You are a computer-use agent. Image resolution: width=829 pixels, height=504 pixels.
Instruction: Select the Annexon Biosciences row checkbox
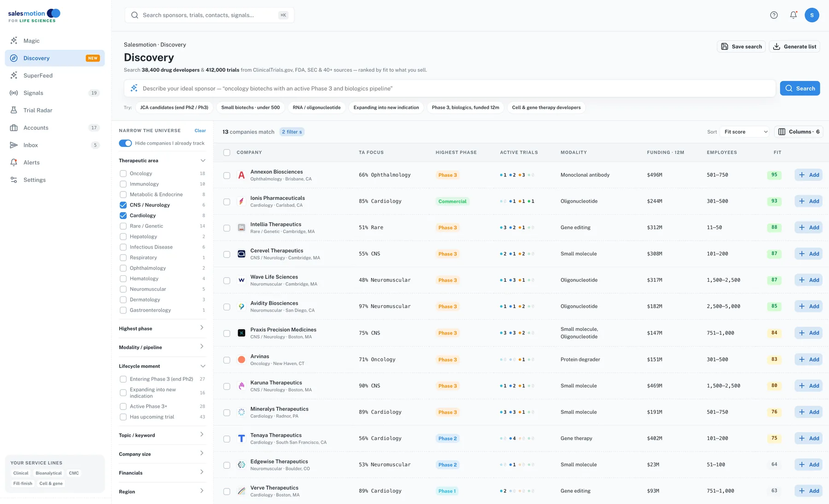(227, 175)
